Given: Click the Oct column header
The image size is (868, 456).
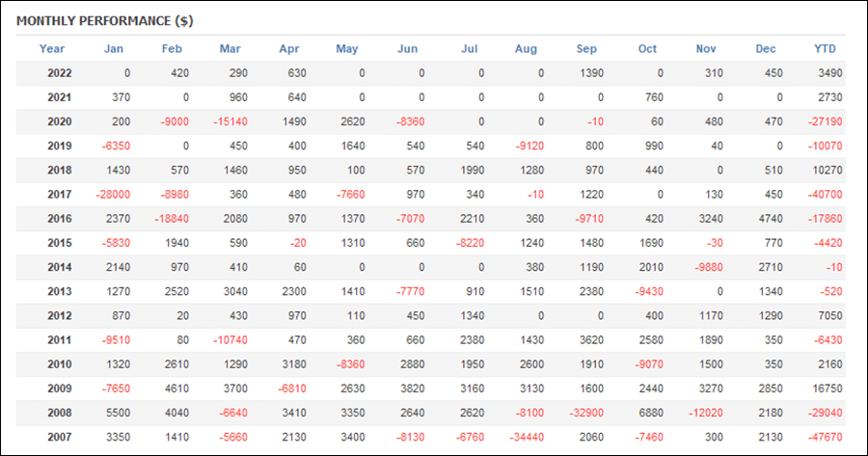Looking at the screenshot, I should tap(647, 49).
